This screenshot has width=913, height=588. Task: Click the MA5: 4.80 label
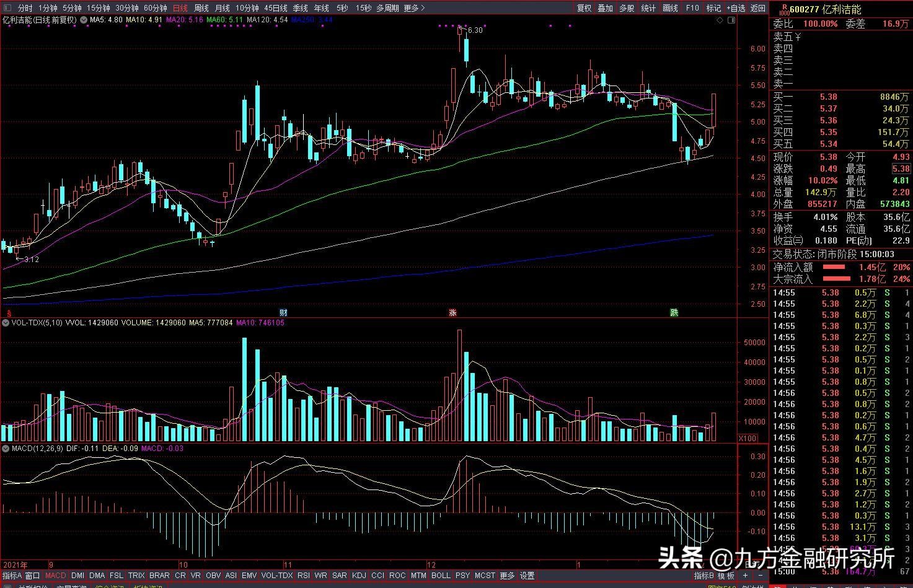106,20
